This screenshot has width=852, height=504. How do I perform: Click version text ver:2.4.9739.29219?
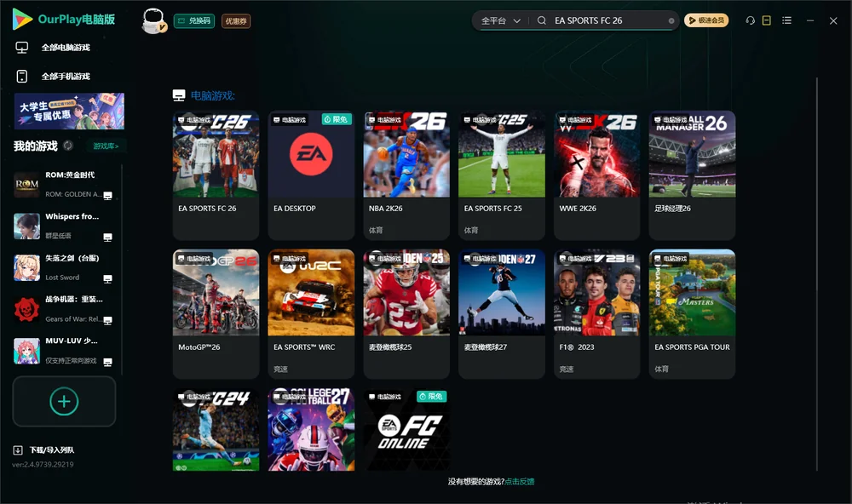pyautogui.click(x=43, y=464)
